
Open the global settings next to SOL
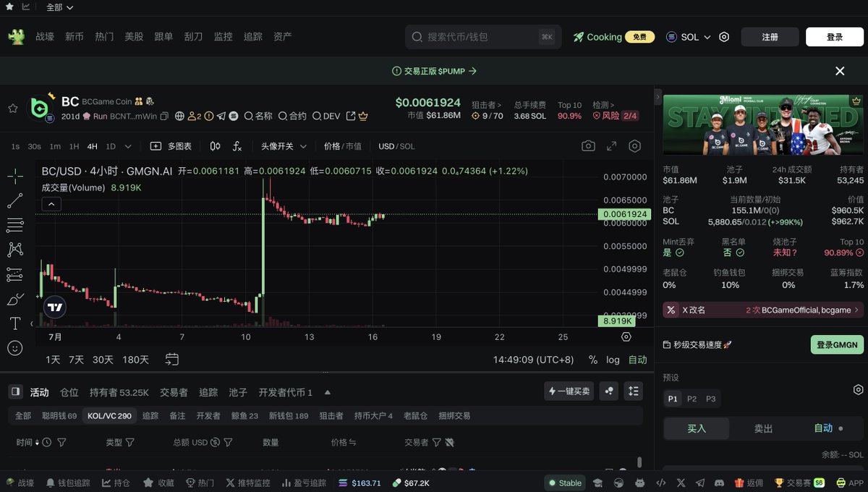[x=724, y=37]
